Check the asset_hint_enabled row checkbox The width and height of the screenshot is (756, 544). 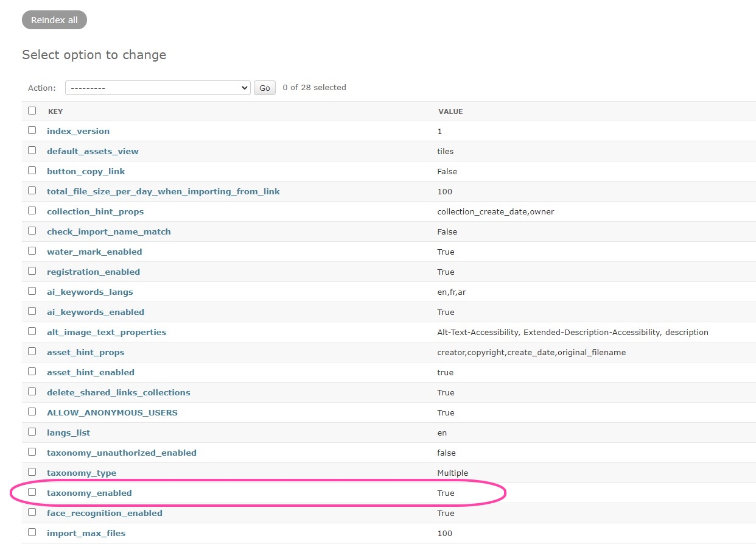pyautogui.click(x=32, y=371)
